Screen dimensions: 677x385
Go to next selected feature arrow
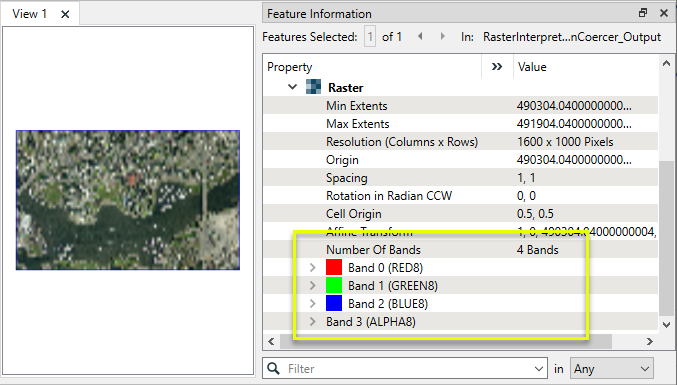(x=443, y=37)
